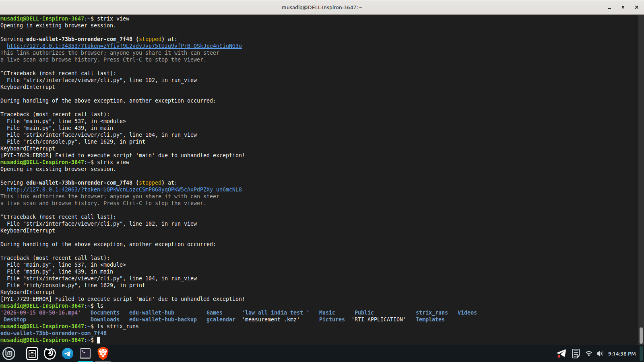The height and width of the screenshot is (362, 644).
Task: Click the last-line 'edu-wallet-73bb-onrender-com_7f48' run folder
Action: [54, 333]
